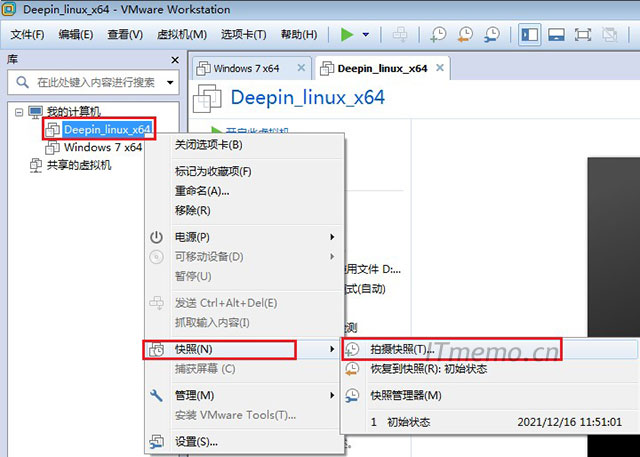Click the clock icon beside 快照管理器(M)

(352, 395)
